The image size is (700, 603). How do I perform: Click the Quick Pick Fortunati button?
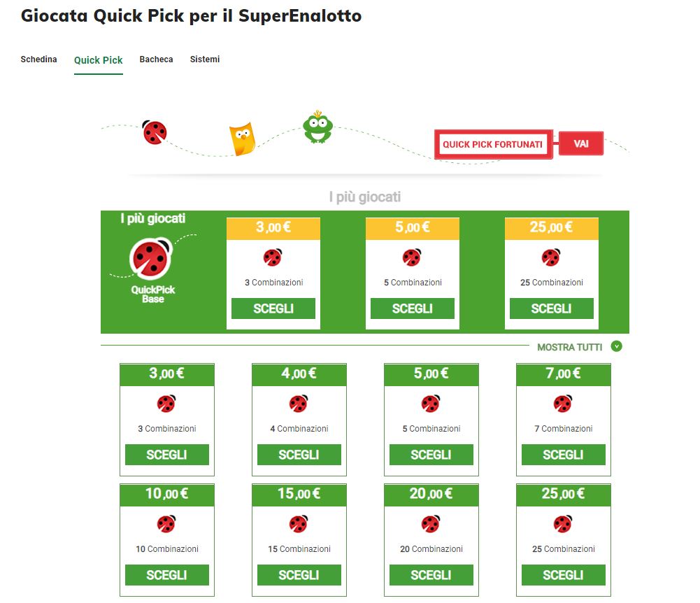(493, 144)
